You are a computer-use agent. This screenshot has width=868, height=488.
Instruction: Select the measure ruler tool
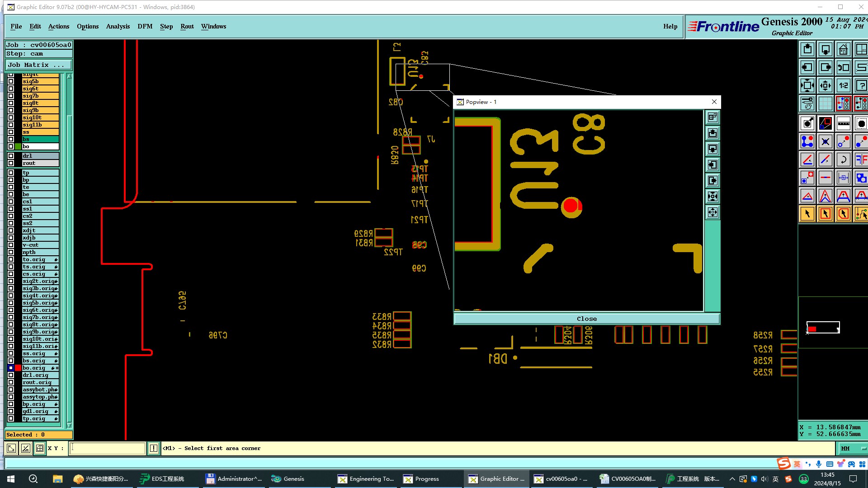point(843,123)
